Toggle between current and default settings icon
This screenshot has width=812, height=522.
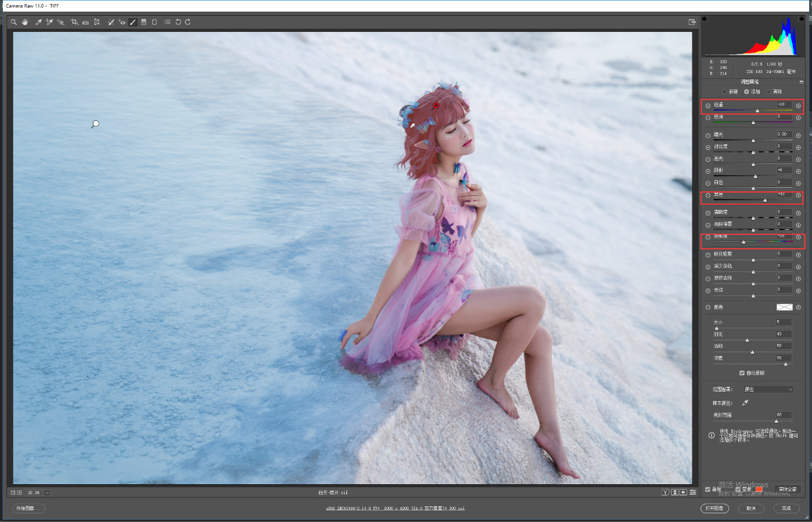[693, 492]
